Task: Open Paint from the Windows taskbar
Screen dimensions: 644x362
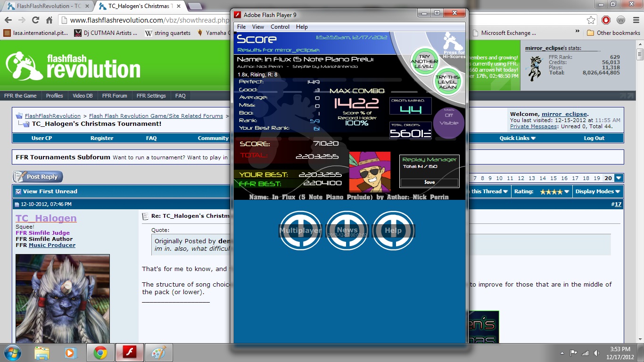Action: pos(159,353)
